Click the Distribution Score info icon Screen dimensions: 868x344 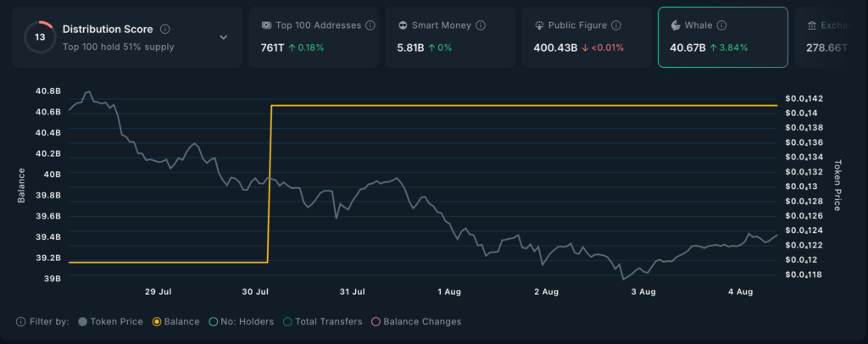click(165, 30)
